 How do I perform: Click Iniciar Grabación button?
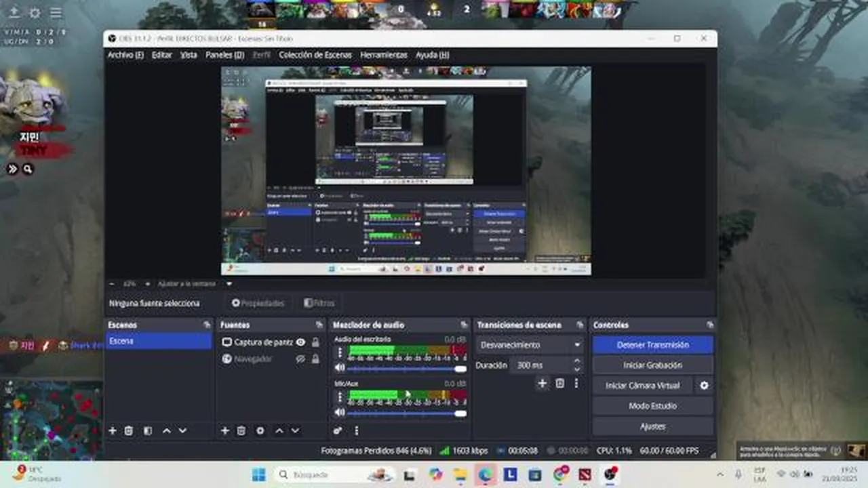[653, 365]
